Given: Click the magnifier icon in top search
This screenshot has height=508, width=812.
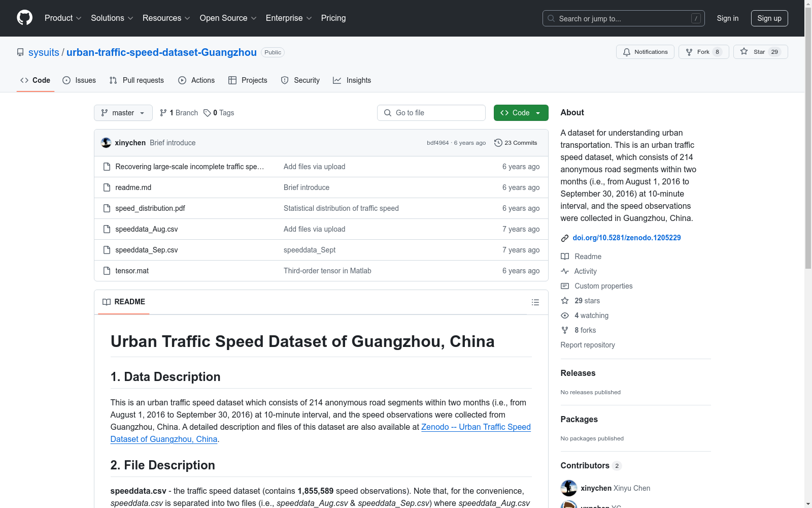Looking at the screenshot, I should tap(551, 18).
